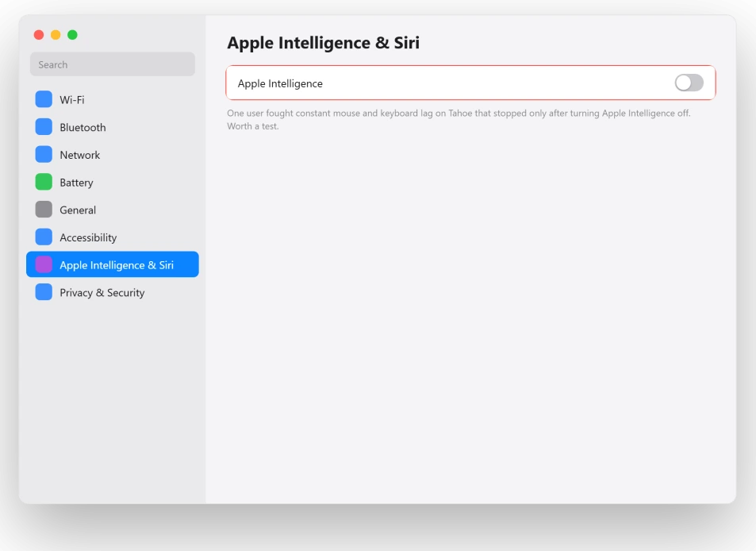Click the blue Wi-Fi sidebar icon

[44, 99]
